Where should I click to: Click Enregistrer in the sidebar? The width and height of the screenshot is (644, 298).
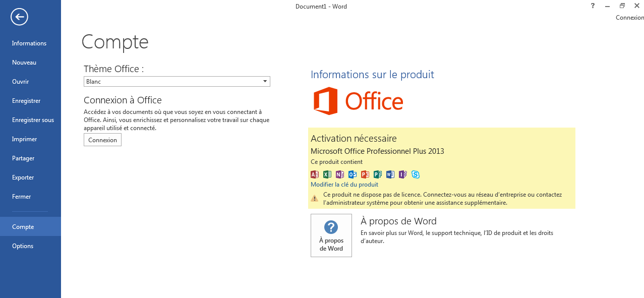pyautogui.click(x=30, y=101)
